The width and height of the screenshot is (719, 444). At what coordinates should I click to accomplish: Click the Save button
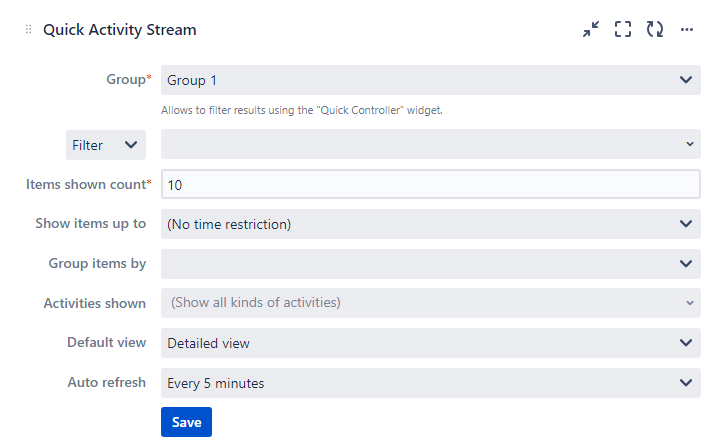186,422
